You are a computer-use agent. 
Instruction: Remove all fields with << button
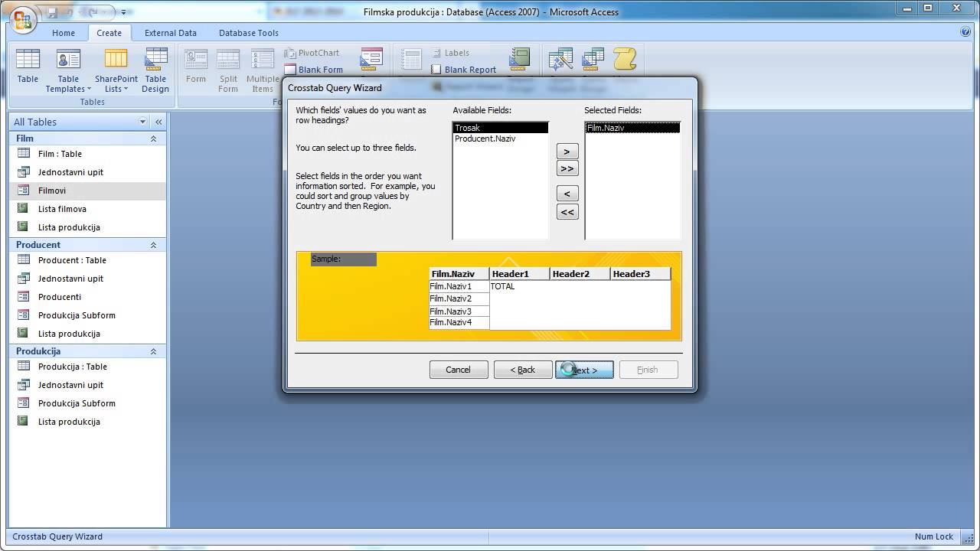pyautogui.click(x=567, y=212)
